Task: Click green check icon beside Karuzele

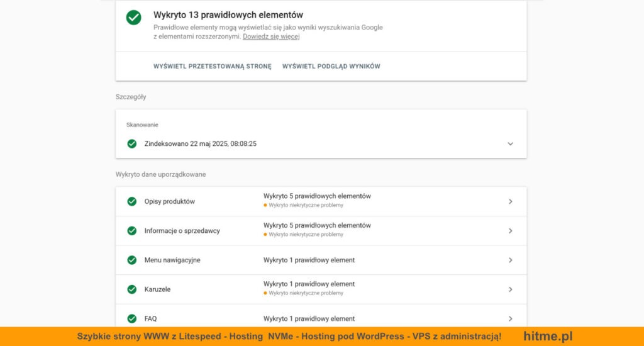Action: pyautogui.click(x=132, y=289)
